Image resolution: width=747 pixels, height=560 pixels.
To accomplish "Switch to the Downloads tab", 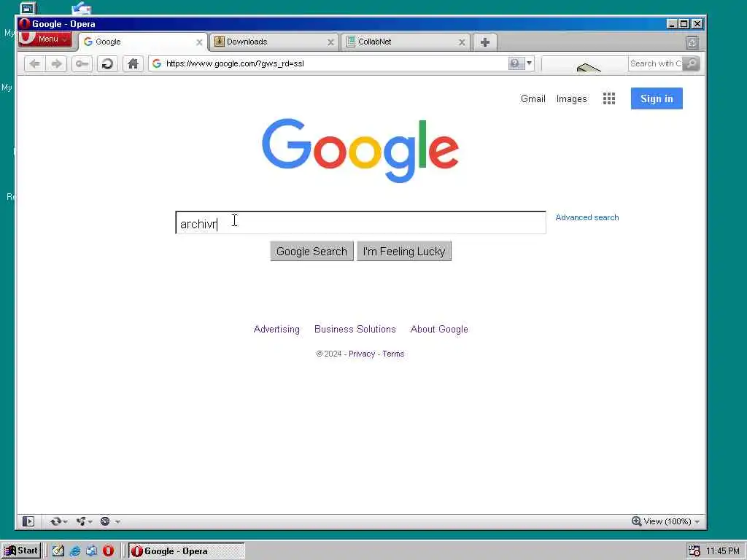I will [274, 42].
